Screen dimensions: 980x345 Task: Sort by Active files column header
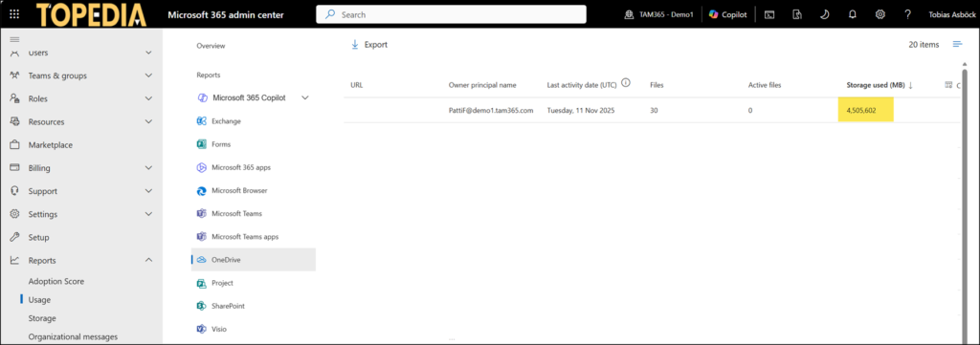765,85
